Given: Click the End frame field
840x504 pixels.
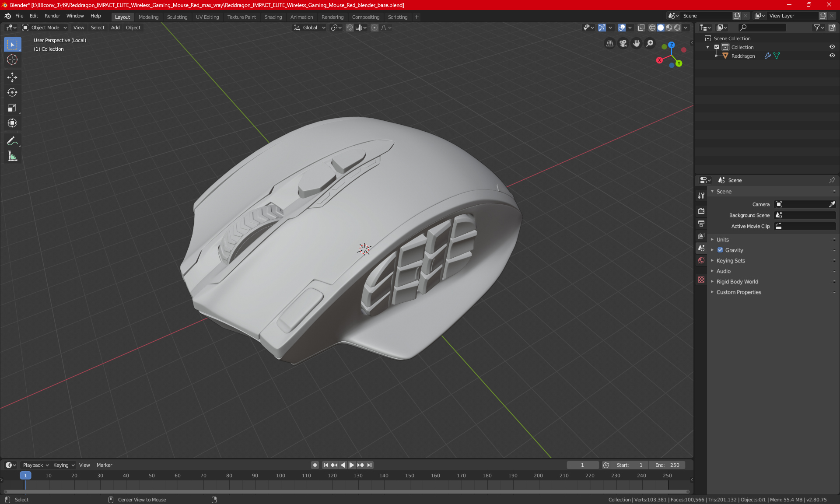Looking at the screenshot, I should tap(667, 465).
